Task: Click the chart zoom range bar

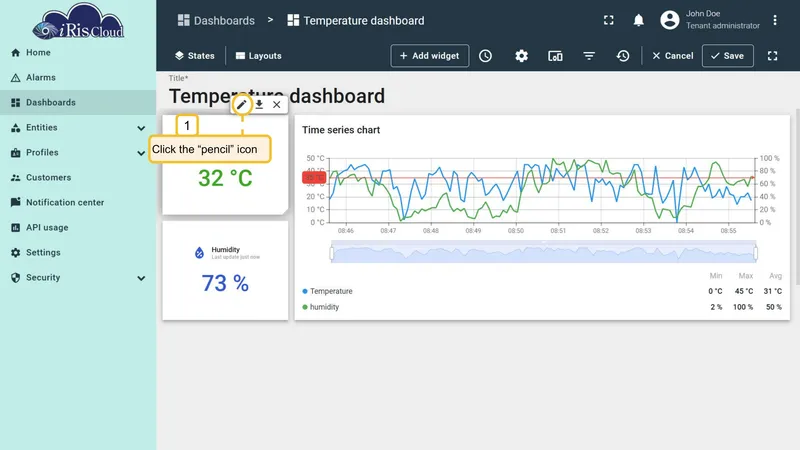Action: tap(543, 253)
